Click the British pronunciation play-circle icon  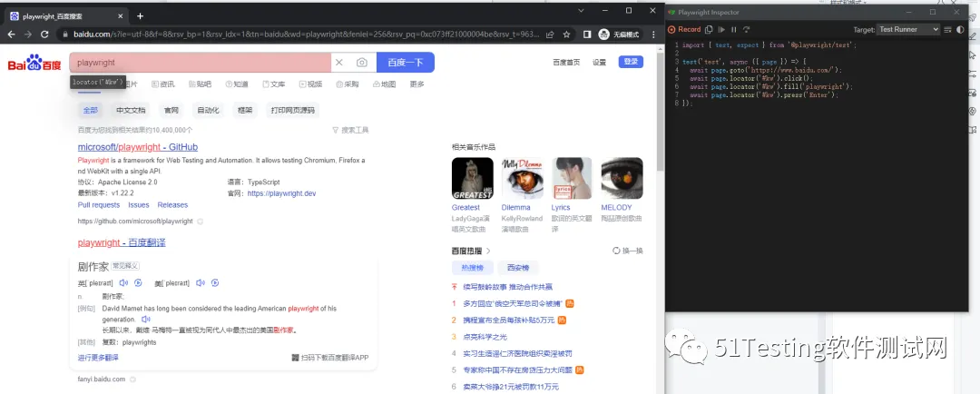tap(138, 282)
